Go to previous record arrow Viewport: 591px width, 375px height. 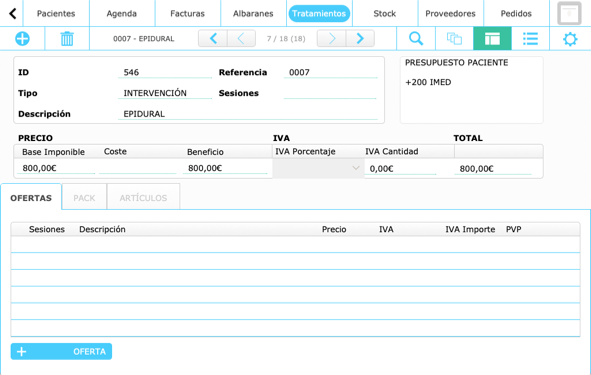tap(242, 38)
